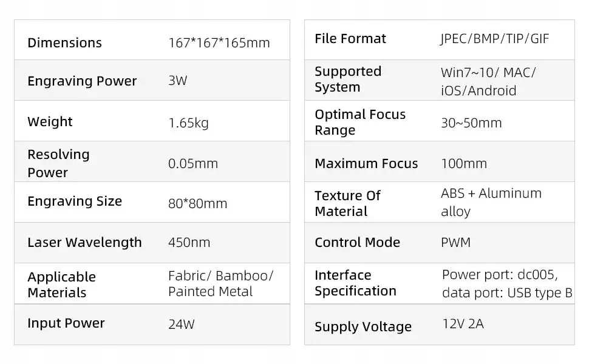Click the Supported System label
The width and height of the screenshot is (589, 364).
[x=348, y=79]
